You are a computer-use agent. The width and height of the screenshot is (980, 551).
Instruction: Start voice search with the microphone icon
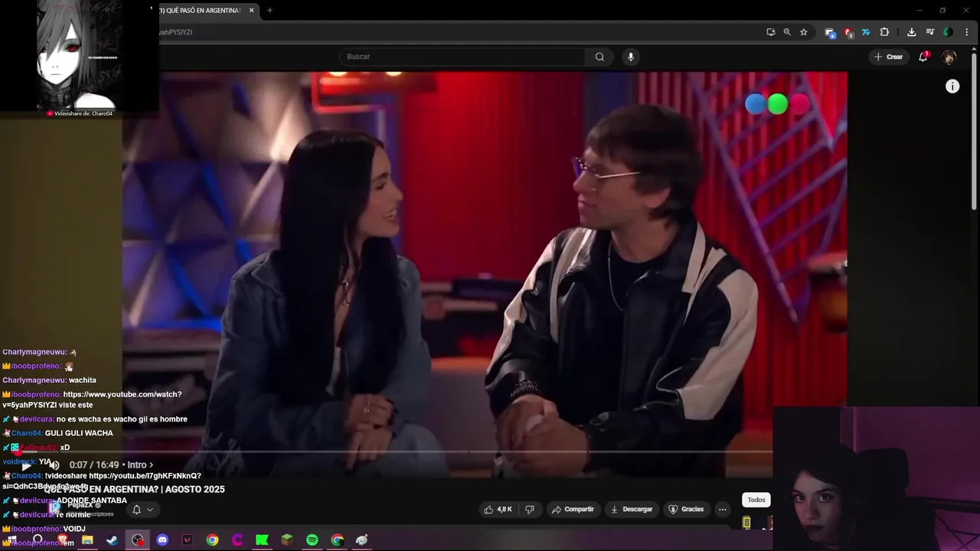pos(630,57)
